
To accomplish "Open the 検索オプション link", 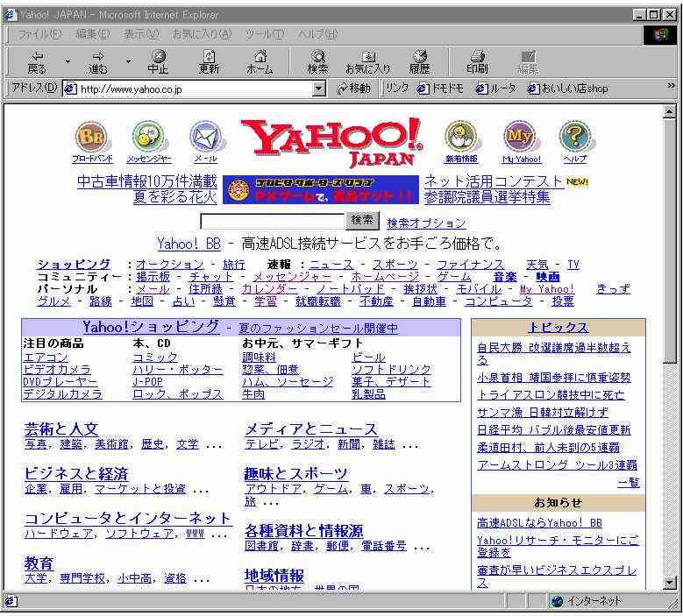I will tap(426, 223).
